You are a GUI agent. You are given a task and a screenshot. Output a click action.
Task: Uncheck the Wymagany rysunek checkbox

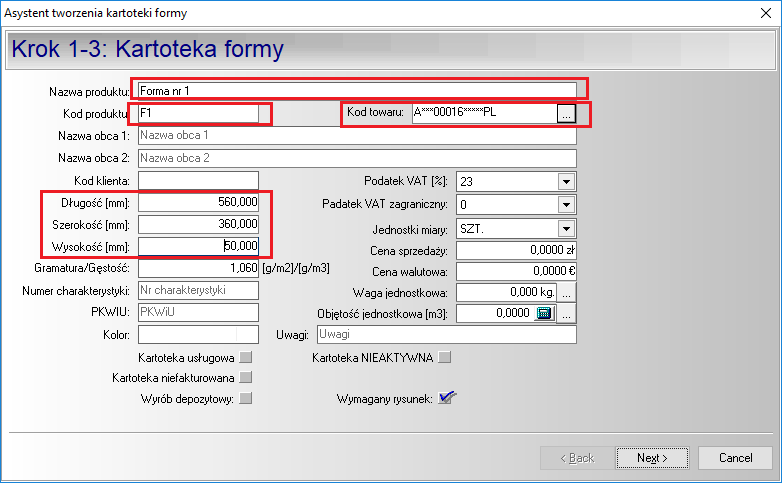click(446, 399)
